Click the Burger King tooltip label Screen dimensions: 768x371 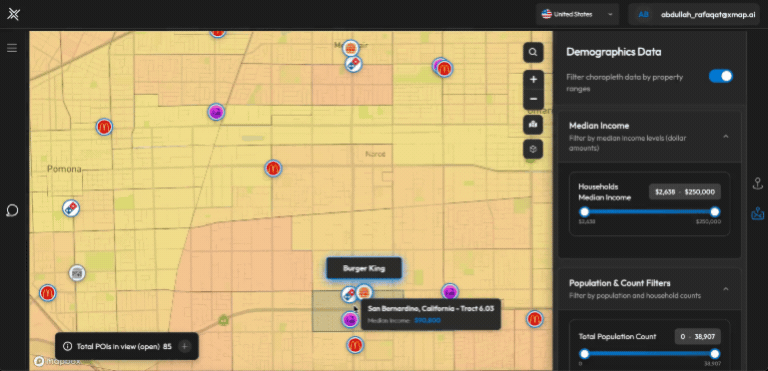[364, 268]
